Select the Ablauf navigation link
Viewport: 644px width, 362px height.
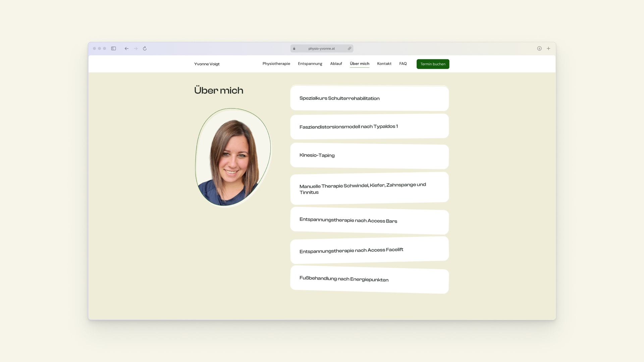pyautogui.click(x=336, y=64)
